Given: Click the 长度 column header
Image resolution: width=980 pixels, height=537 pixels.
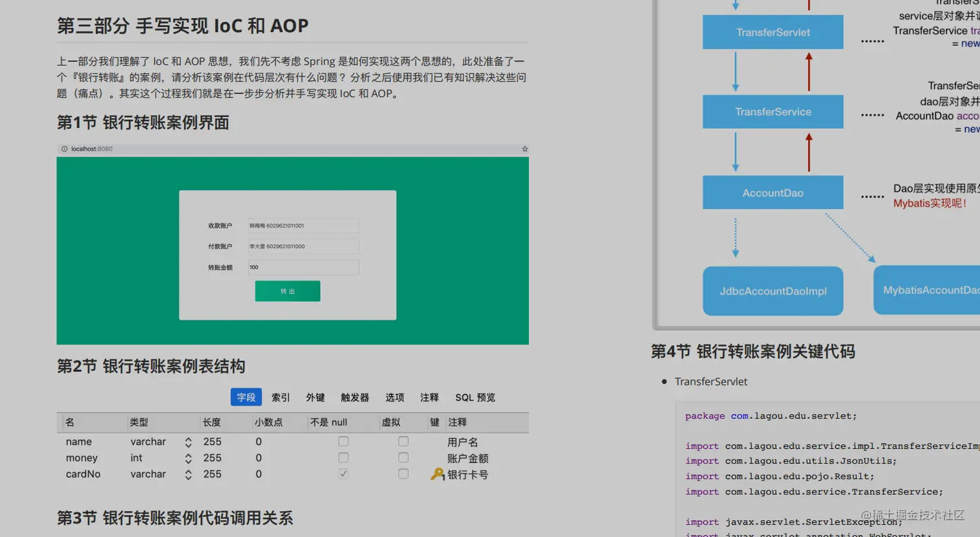Looking at the screenshot, I should click(x=212, y=422).
